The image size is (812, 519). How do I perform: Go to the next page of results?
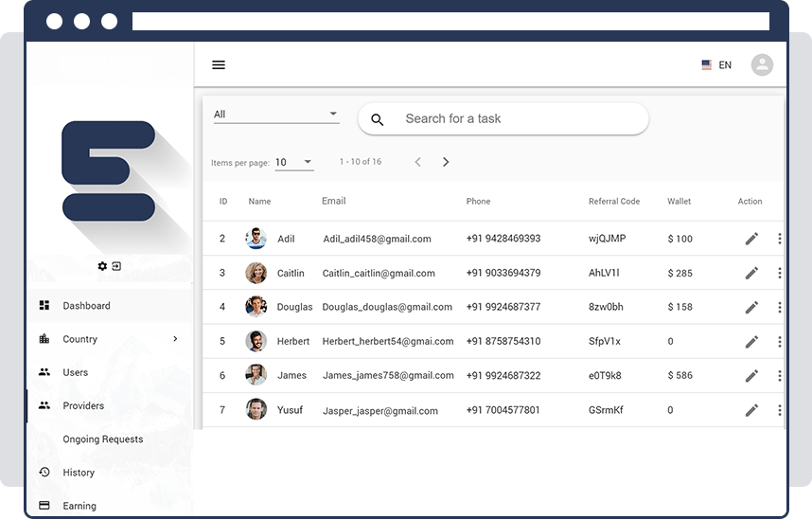(446, 162)
